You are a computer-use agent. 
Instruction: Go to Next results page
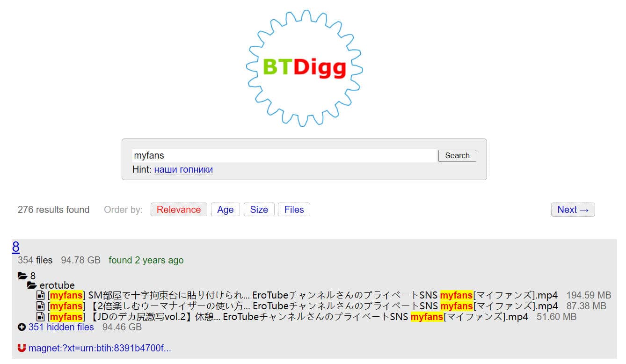point(573,210)
